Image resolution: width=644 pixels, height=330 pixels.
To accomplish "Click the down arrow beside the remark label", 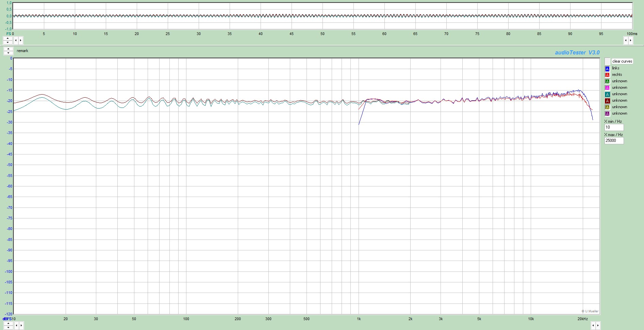I will tap(9, 53).
